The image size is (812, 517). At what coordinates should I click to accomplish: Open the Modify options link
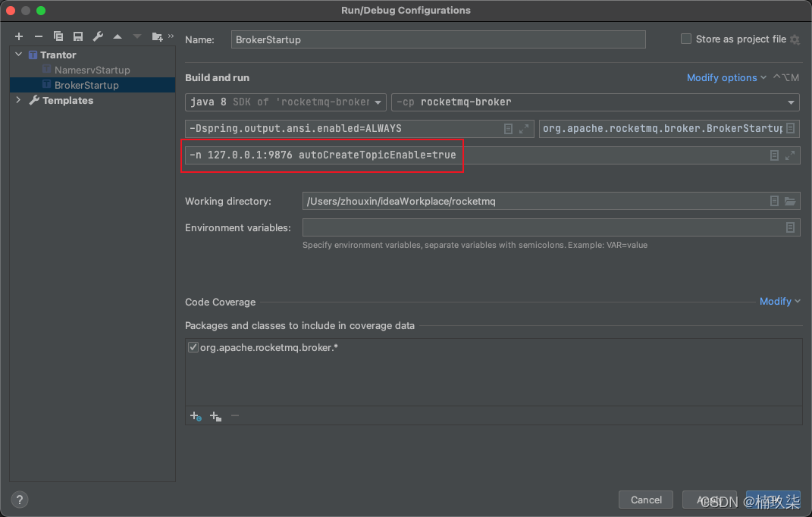(722, 77)
